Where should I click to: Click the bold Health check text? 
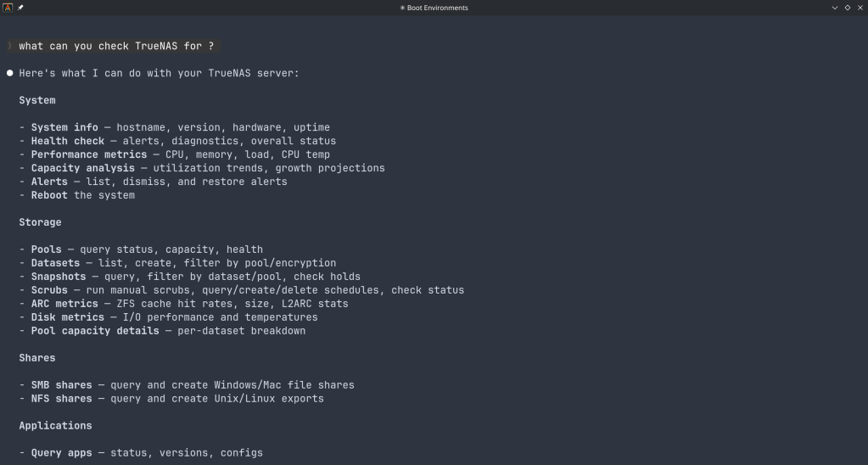tap(68, 141)
